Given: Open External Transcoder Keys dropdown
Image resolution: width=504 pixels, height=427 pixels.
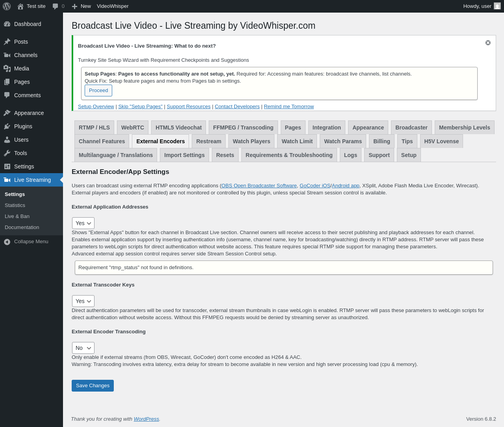Looking at the screenshot, I should coord(83,301).
